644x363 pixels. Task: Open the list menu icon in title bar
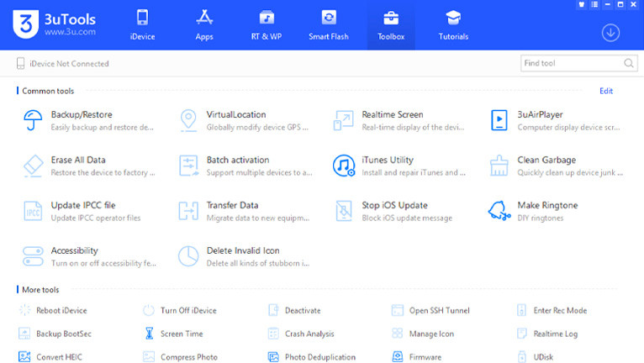click(594, 4)
